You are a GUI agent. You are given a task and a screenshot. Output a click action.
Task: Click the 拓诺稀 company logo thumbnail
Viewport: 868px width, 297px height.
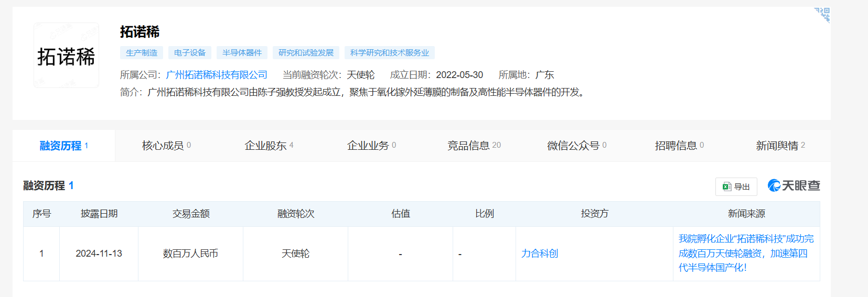click(x=66, y=55)
